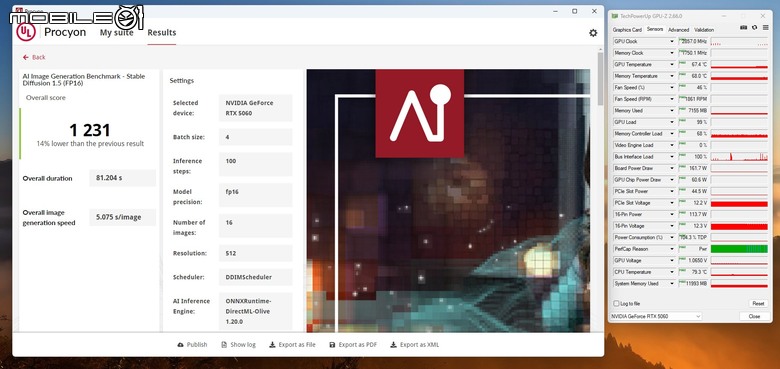The height and width of the screenshot is (369, 780).
Task: Open the NVIDIA GeForce RTX 5060 device dropdown
Action: (656, 316)
